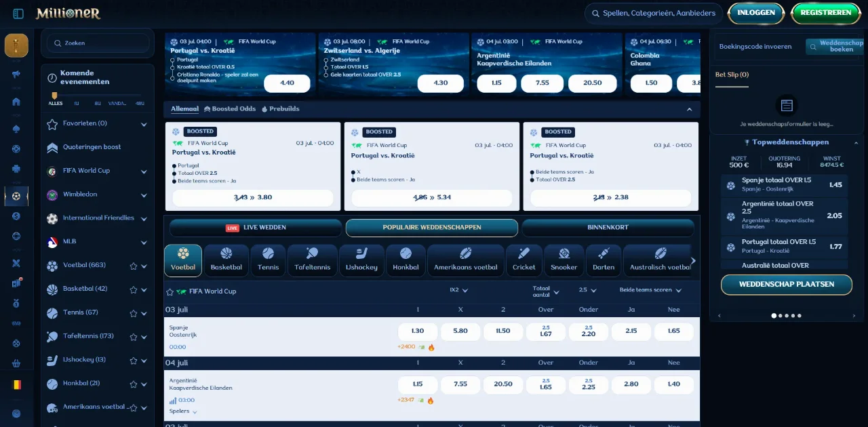Click the Wimbledon logo icon in sports list
The image size is (868, 427).
click(52, 195)
